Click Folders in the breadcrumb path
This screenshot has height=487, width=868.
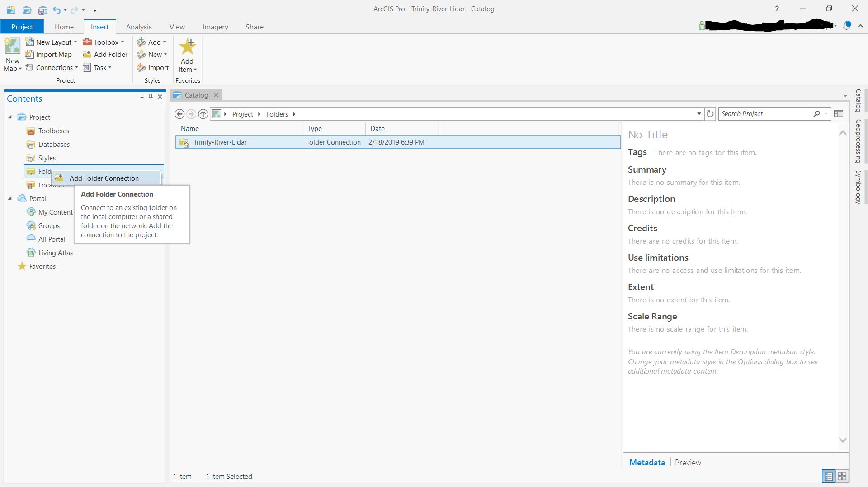[277, 114]
